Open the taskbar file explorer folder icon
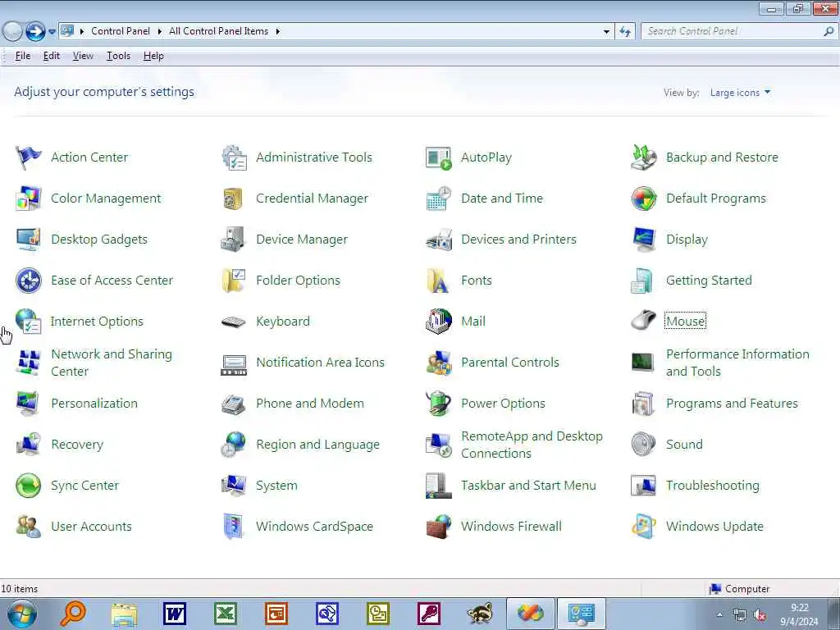The height and width of the screenshot is (630, 840). pyautogui.click(x=125, y=614)
